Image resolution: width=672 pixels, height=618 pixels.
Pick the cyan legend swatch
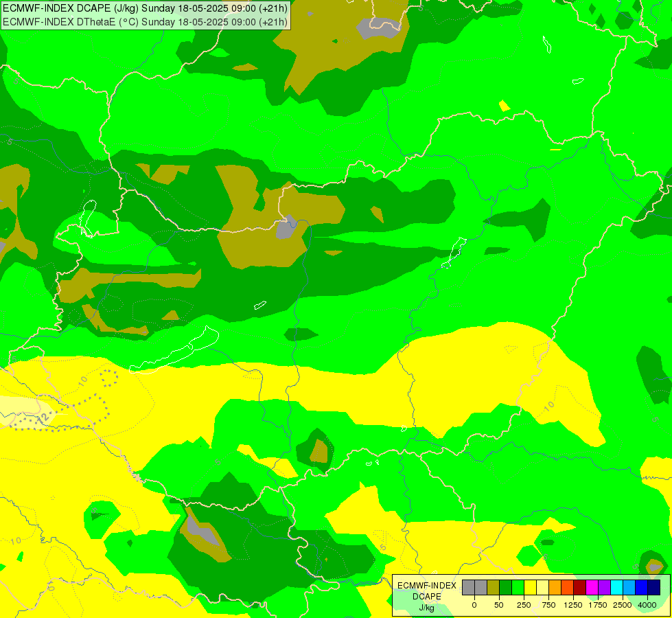point(616,588)
